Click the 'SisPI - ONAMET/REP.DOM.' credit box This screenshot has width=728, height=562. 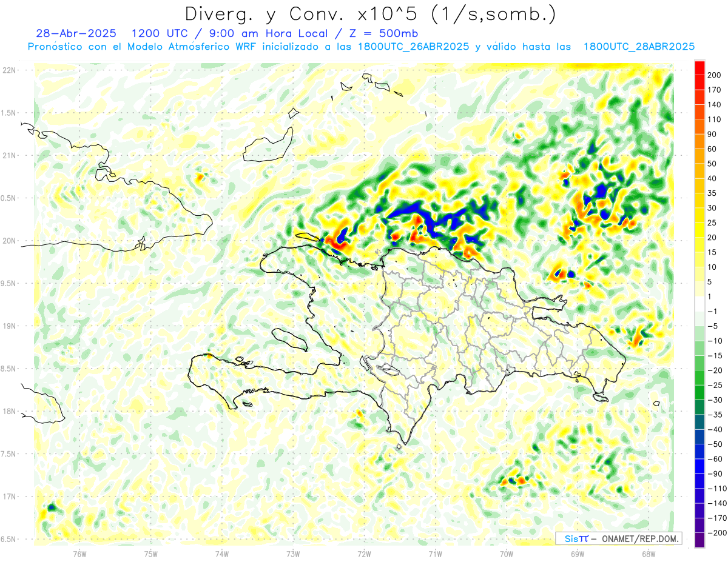[619, 538]
